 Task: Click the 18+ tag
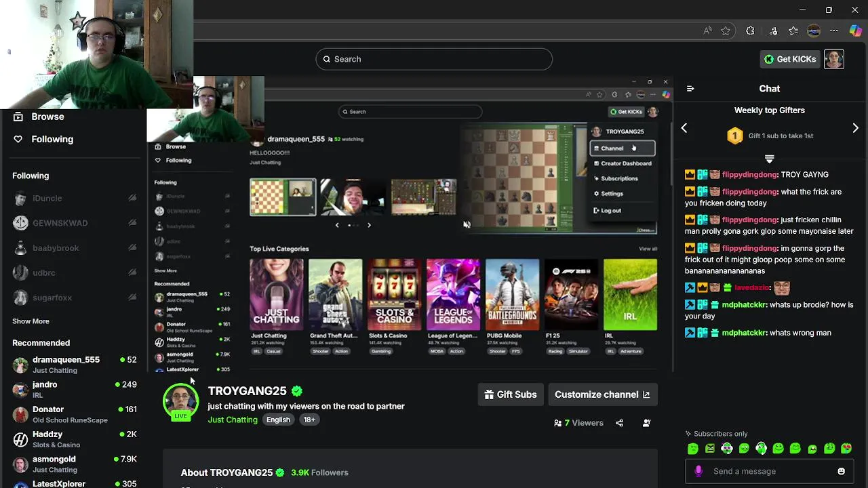(309, 420)
